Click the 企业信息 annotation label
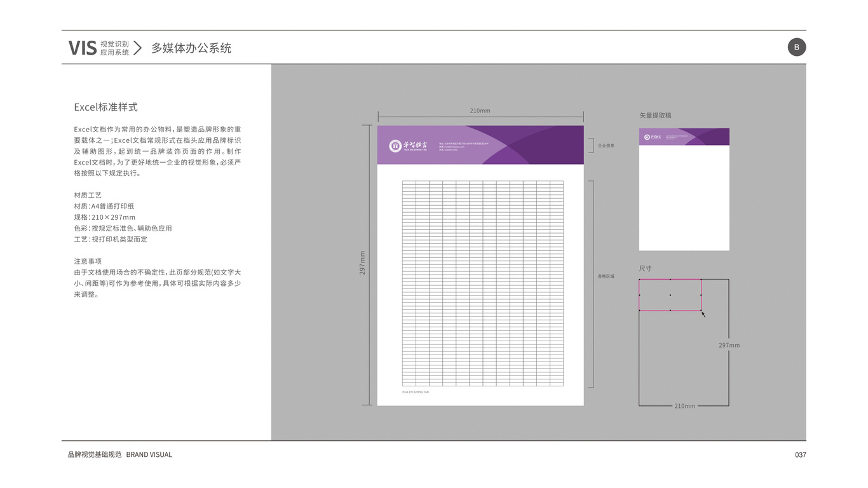 pos(606,146)
